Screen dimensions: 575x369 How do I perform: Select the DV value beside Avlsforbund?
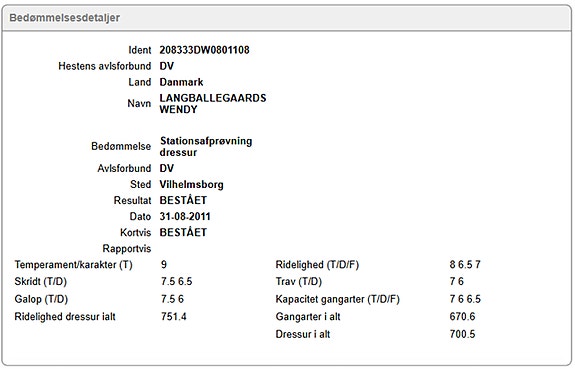166,168
